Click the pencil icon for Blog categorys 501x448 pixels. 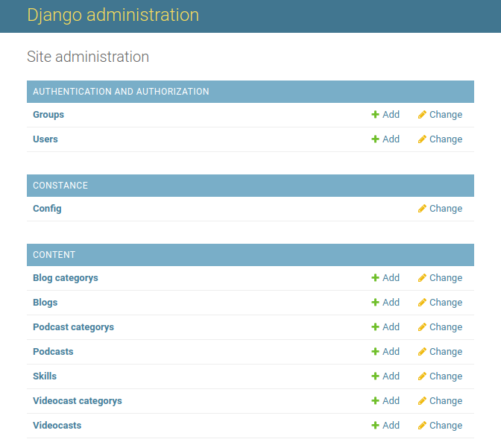click(422, 278)
